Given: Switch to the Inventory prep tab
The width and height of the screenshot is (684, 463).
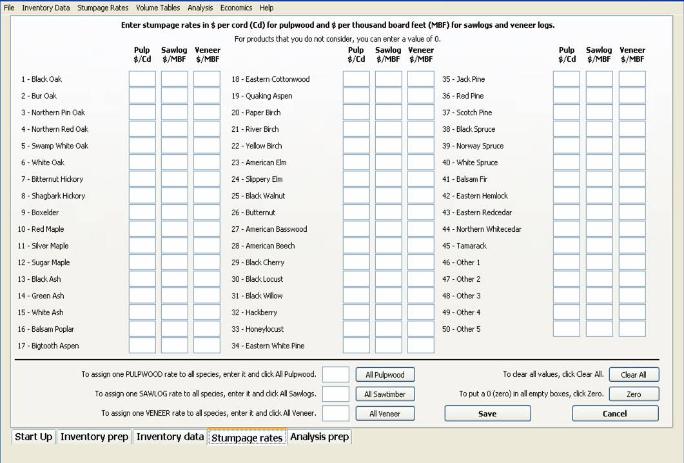Looking at the screenshot, I should pyautogui.click(x=94, y=437).
